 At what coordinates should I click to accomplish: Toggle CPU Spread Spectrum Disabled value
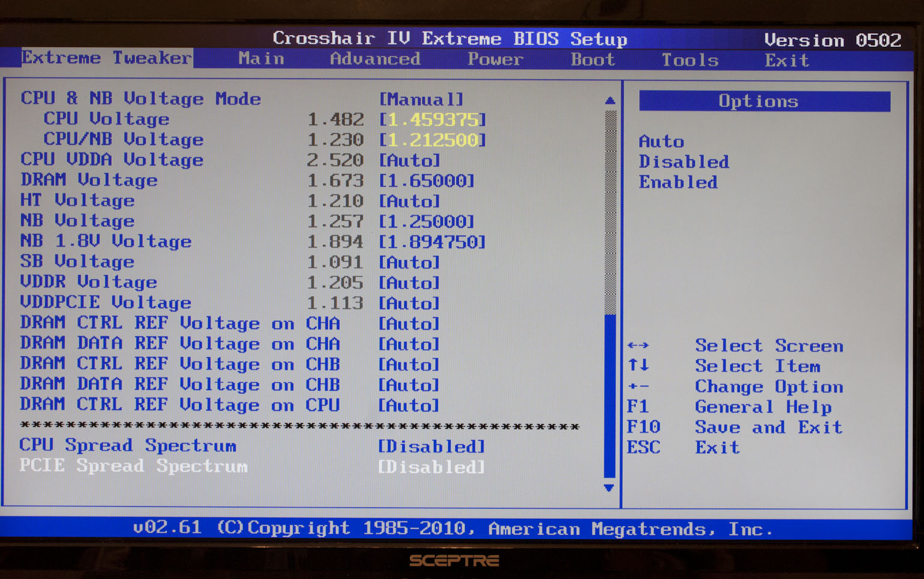(431, 447)
